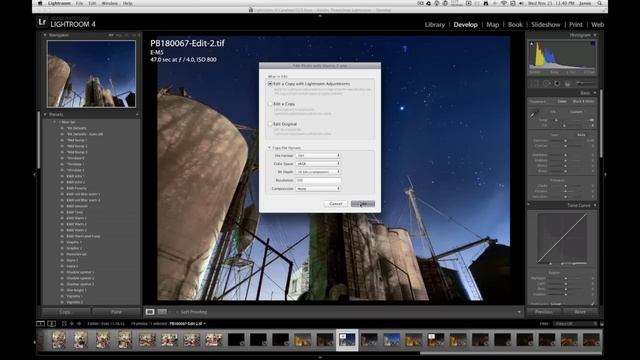Viewport: 640px width, 360px height.
Task: Click the Previous button
Action: point(544,312)
